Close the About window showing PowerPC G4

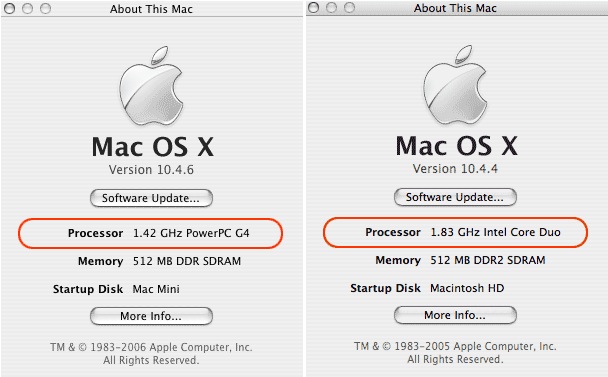pos(10,9)
